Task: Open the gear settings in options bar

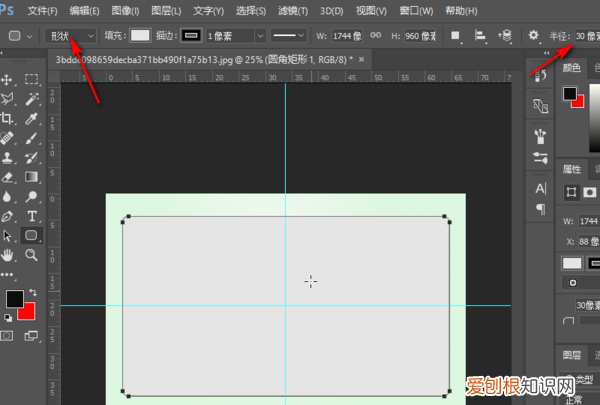Action: (534, 35)
